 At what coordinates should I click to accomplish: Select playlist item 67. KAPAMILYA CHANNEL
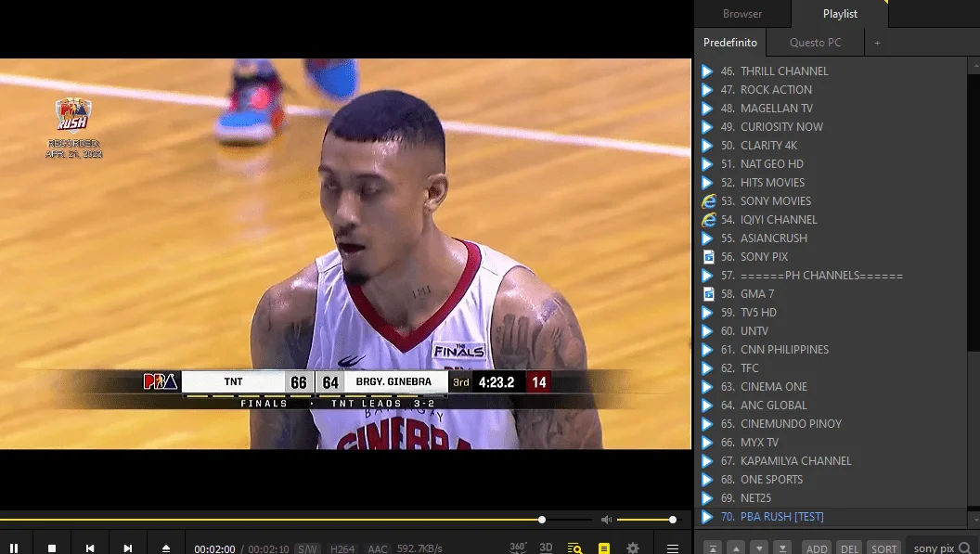pos(832,461)
